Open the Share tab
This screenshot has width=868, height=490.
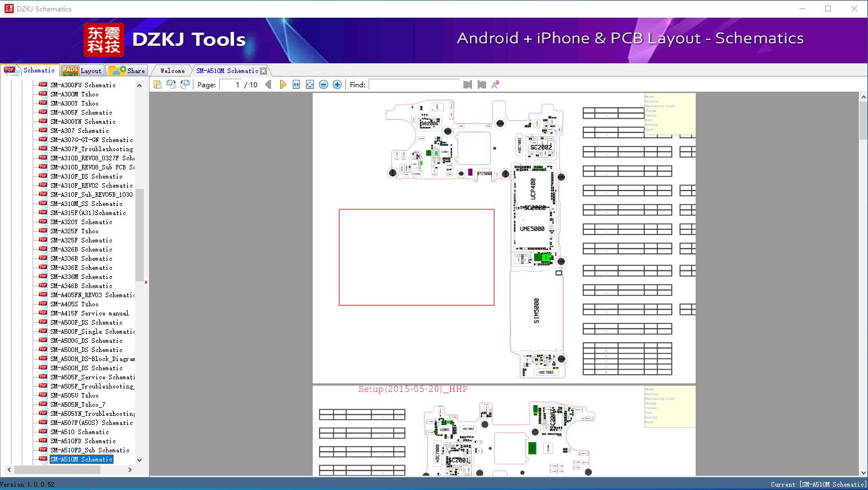[x=127, y=71]
